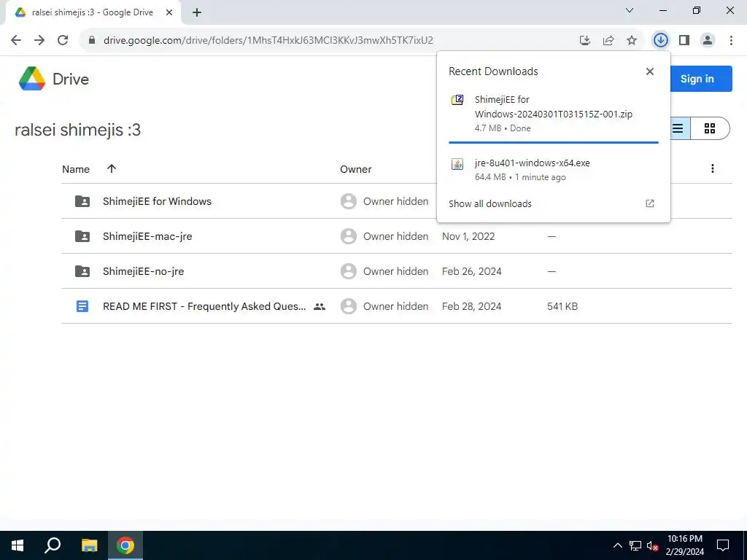Sort by the Name column header
747x560 pixels.
(x=76, y=169)
